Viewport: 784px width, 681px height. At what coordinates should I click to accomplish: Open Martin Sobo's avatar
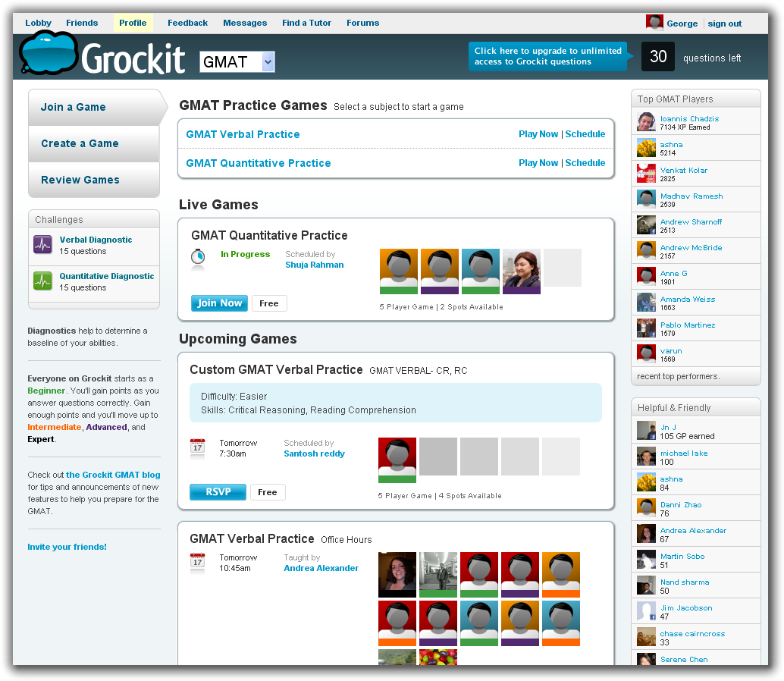tap(646, 560)
